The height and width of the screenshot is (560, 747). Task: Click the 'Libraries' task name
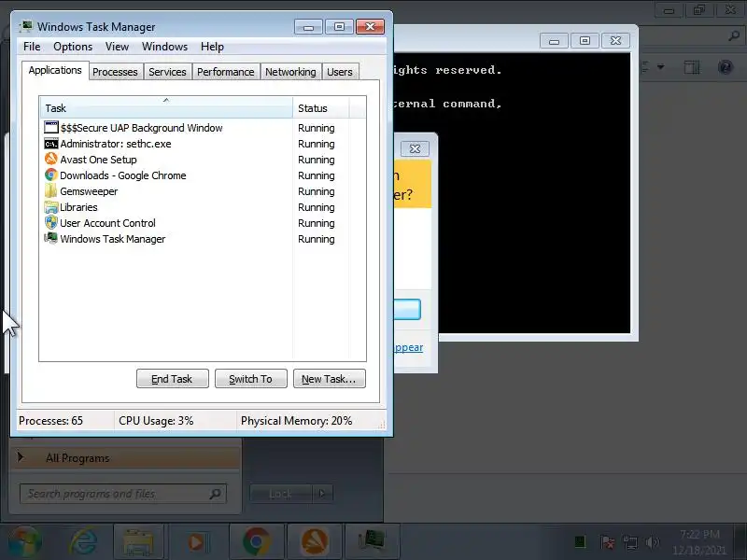pyautogui.click(x=78, y=207)
